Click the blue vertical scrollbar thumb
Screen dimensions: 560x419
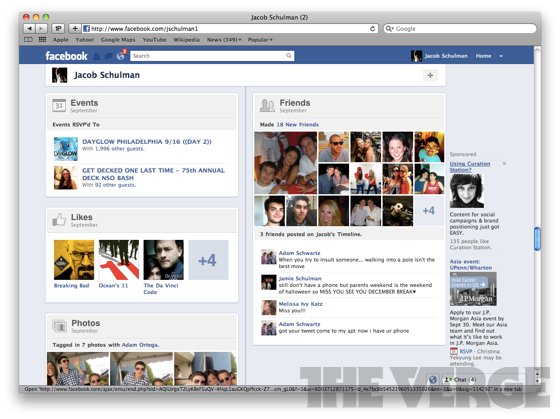(x=537, y=239)
